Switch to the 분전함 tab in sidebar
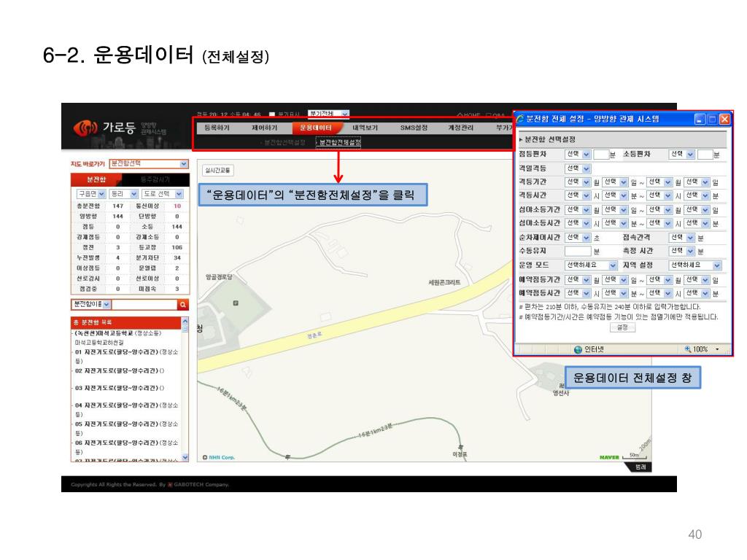The width and height of the screenshot is (747, 560). click(x=96, y=179)
